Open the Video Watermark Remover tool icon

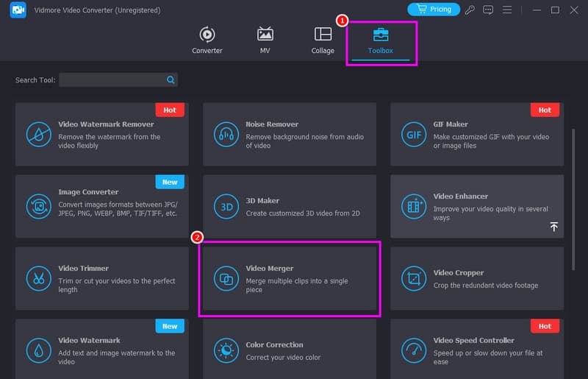39,135
